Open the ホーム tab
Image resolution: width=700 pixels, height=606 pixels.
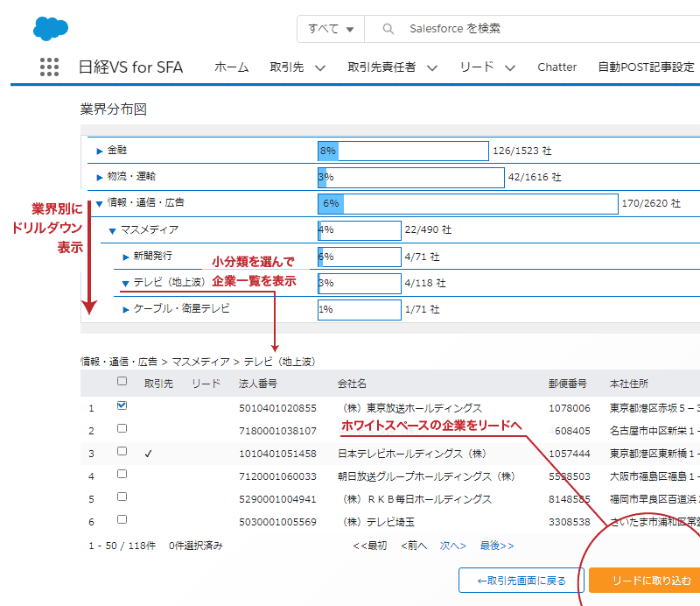coord(231,67)
